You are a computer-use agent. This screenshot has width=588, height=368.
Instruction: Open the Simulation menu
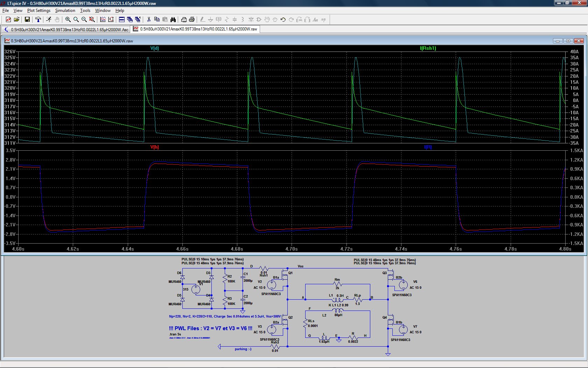point(65,11)
